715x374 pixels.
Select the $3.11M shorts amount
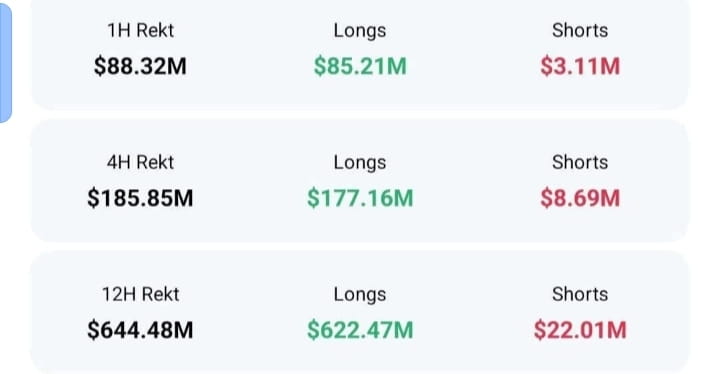pos(580,66)
